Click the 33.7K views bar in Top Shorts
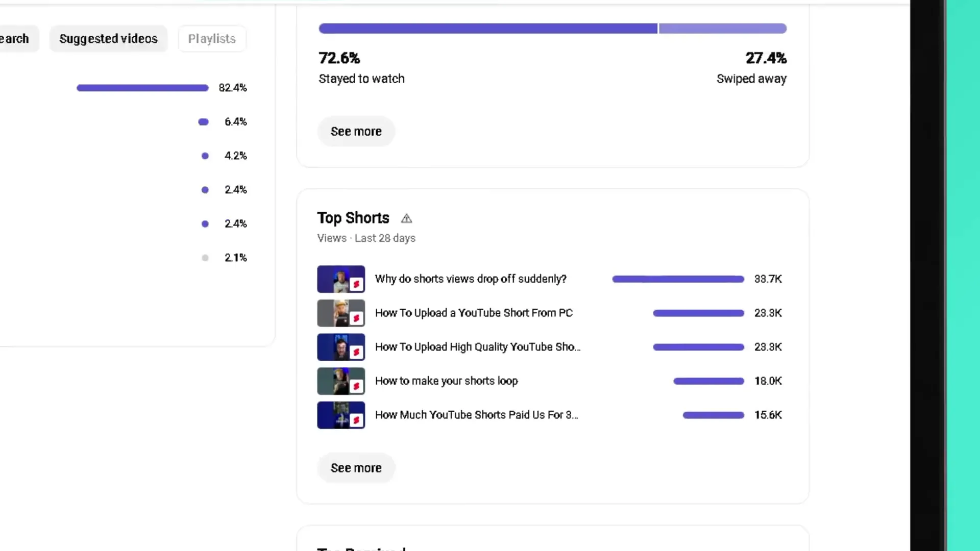Viewport: 980px width, 551px height. [x=678, y=279]
